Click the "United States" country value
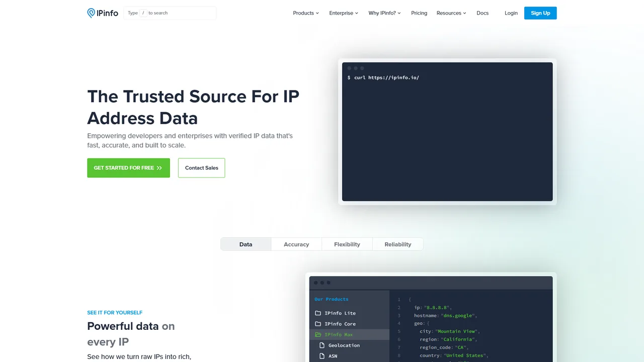 (465, 355)
